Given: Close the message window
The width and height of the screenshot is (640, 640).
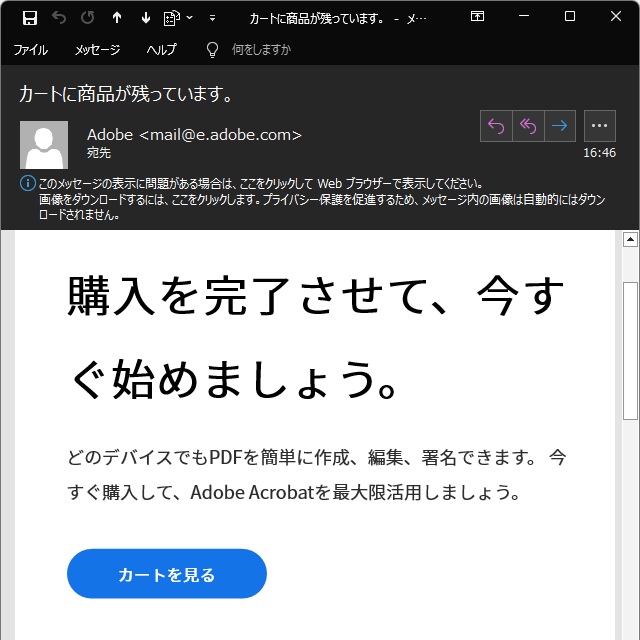Looking at the screenshot, I should pos(616,16).
